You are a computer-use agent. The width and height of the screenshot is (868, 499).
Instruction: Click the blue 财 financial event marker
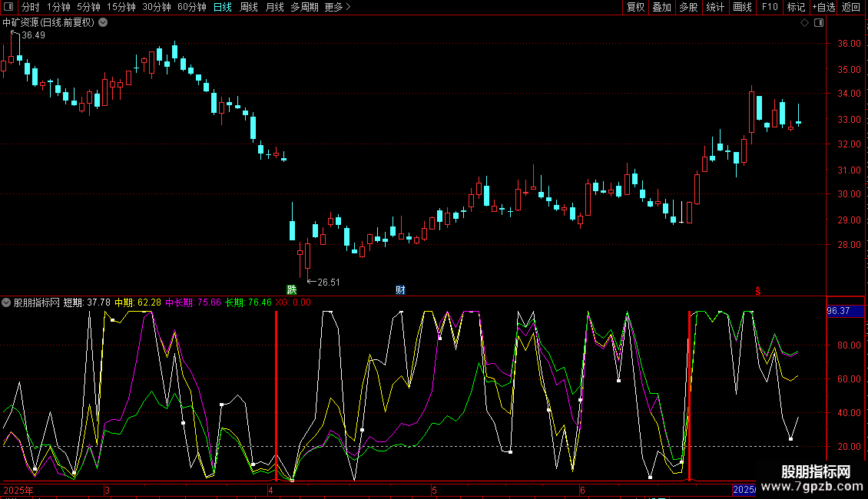[400, 289]
